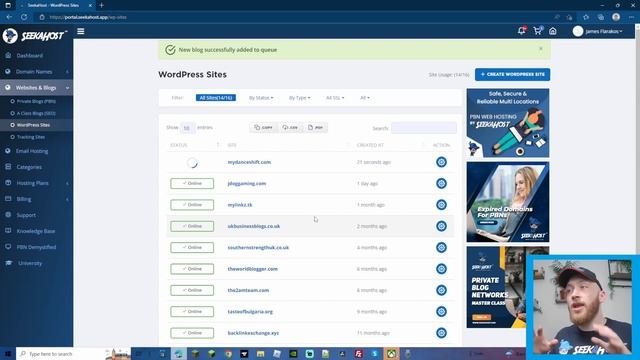Open the theworldblogger.com site link

[x=253, y=269]
